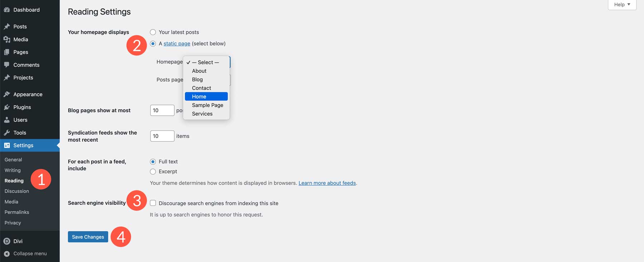
Task: Click the Tools wrench icon
Action: (x=7, y=133)
